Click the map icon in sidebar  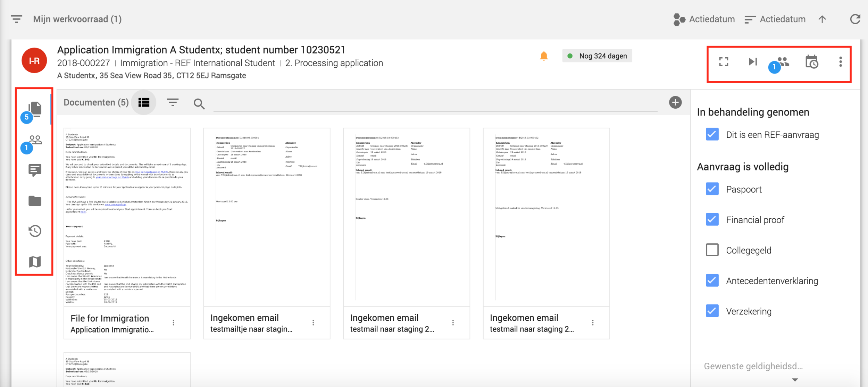[35, 261]
